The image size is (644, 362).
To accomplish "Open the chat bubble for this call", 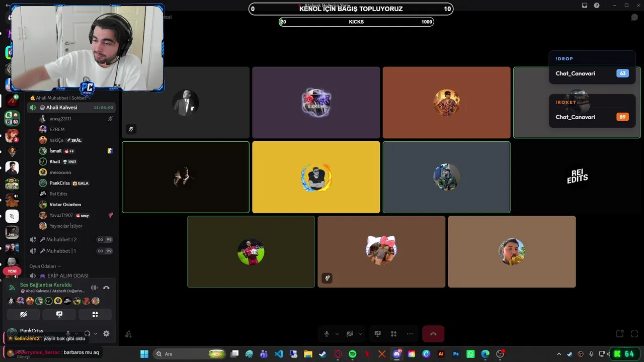I will [634, 17].
